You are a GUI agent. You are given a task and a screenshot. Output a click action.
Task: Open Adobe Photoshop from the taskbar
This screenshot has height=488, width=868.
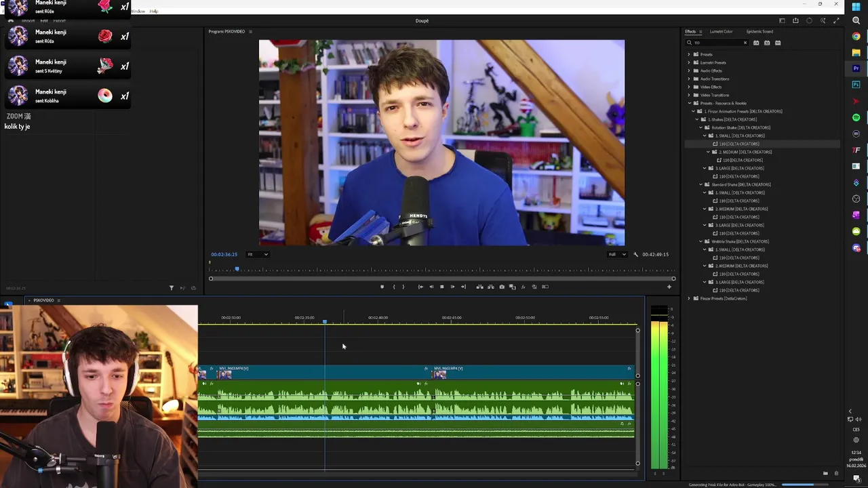(856, 85)
